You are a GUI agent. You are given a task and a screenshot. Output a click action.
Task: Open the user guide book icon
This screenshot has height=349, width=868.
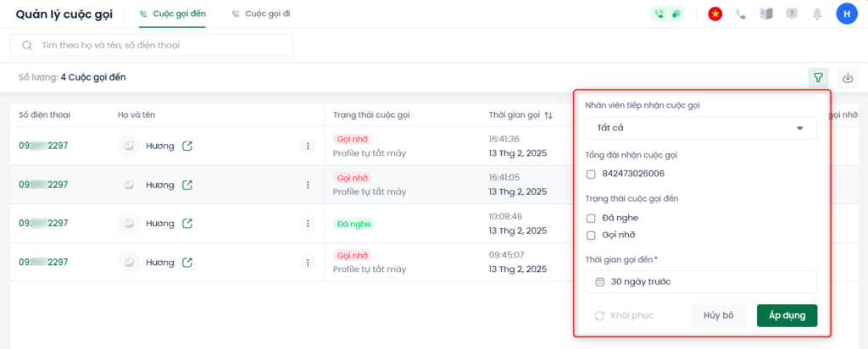pos(766,14)
